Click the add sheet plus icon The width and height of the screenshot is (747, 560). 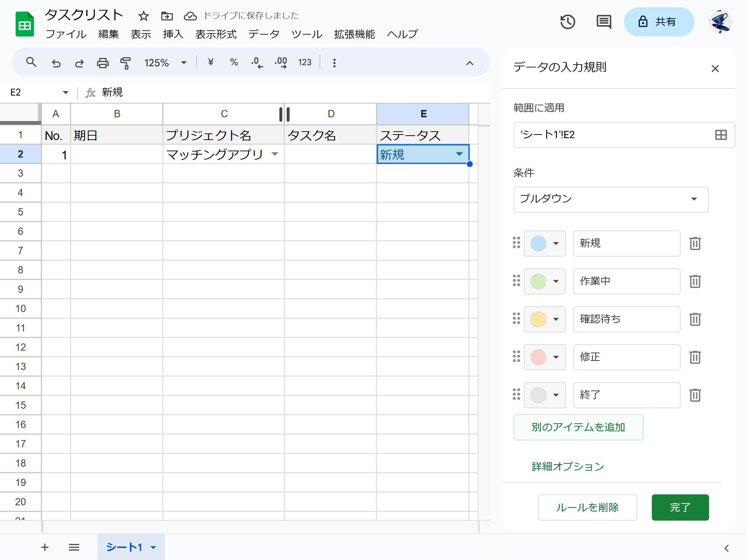[x=45, y=547]
